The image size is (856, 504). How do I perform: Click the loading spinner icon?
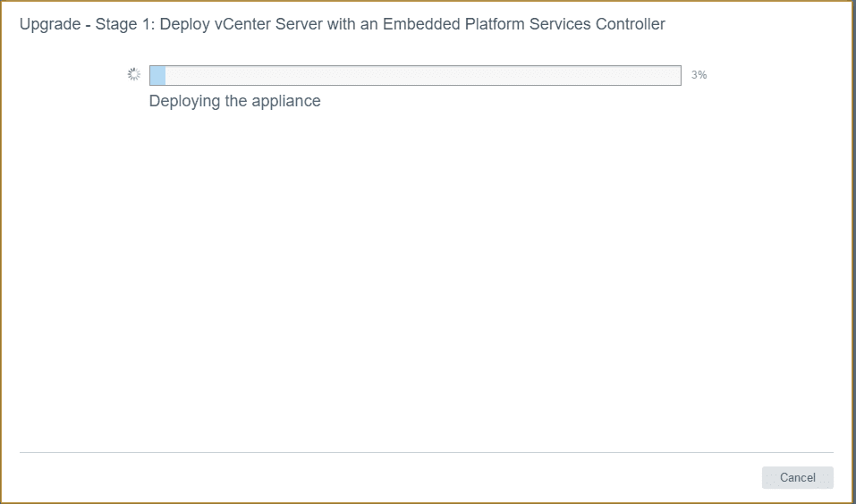[x=134, y=75]
